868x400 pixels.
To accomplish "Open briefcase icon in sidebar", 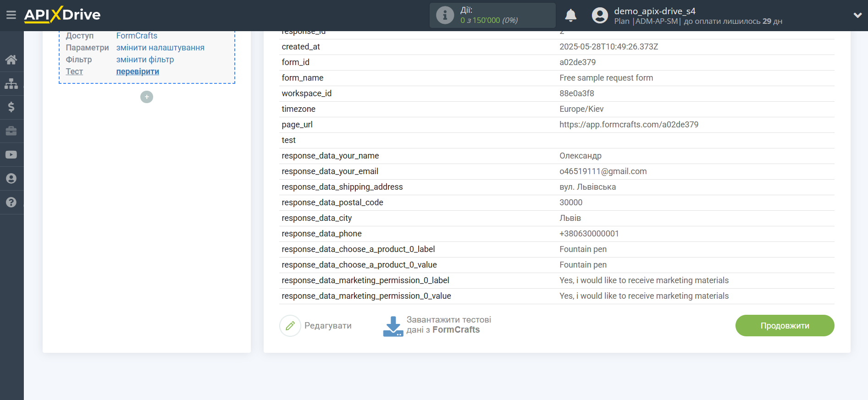I will tap(11, 131).
